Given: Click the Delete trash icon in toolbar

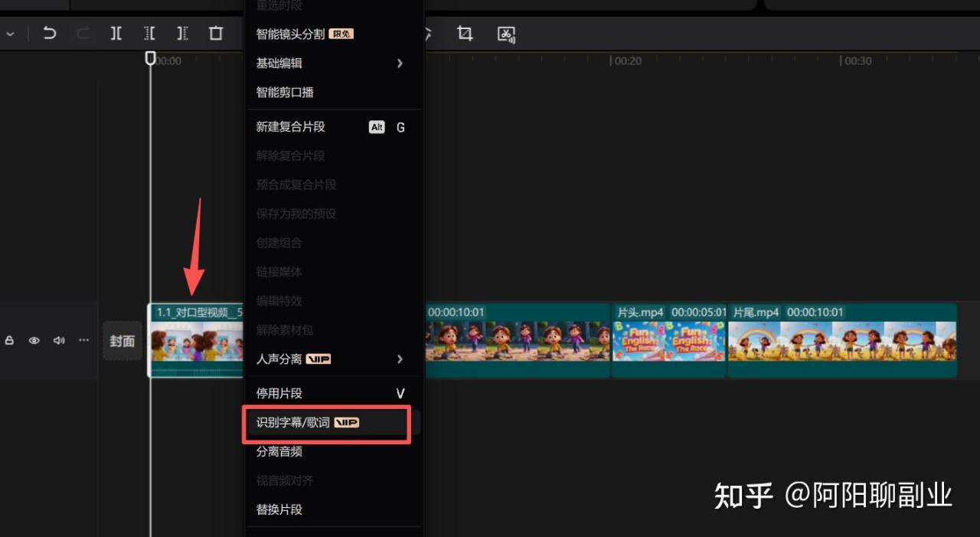Looking at the screenshot, I should tap(216, 34).
